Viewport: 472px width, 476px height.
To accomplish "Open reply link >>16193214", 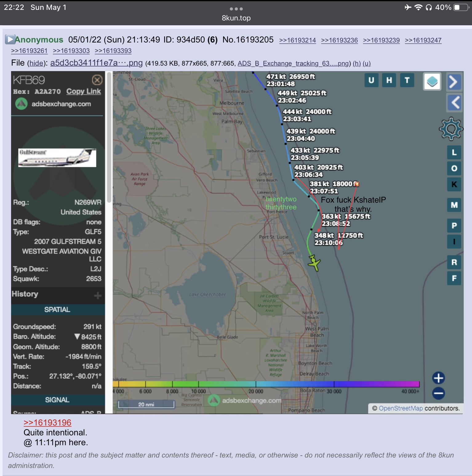I will click(x=298, y=40).
